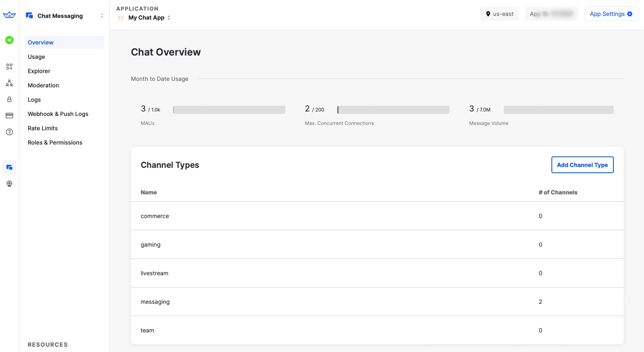Screen dimensions: 644x352
Task: Click the Name column header
Action: tap(149, 192)
